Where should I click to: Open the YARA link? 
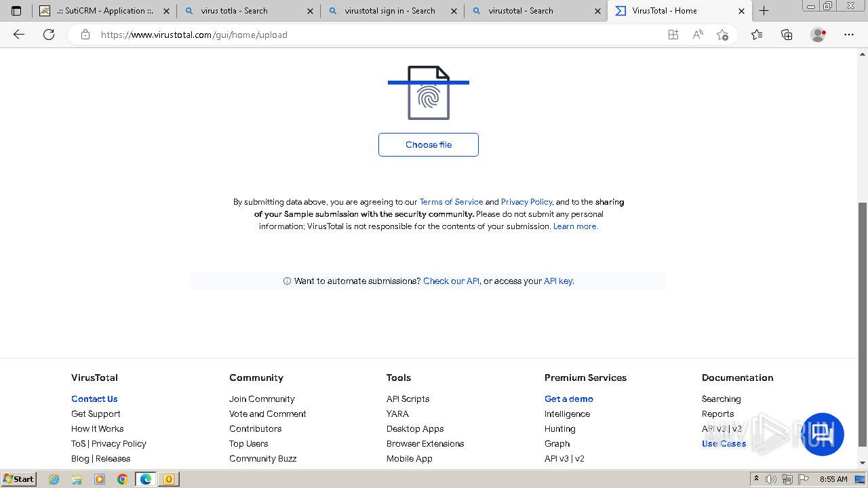pyautogui.click(x=397, y=414)
